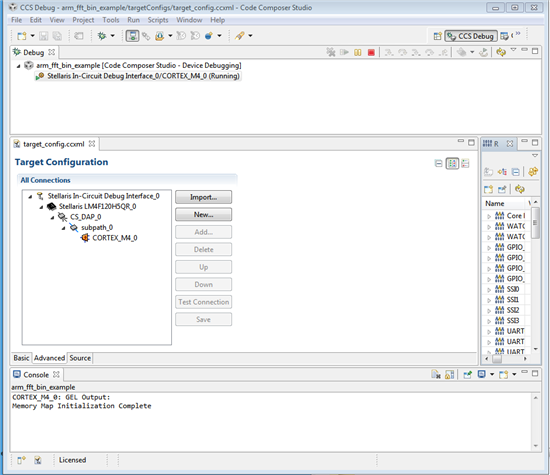Image resolution: width=550 pixels, height=475 pixels.
Task: Close the target_config.ccxml editor tab
Action: [92, 144]
